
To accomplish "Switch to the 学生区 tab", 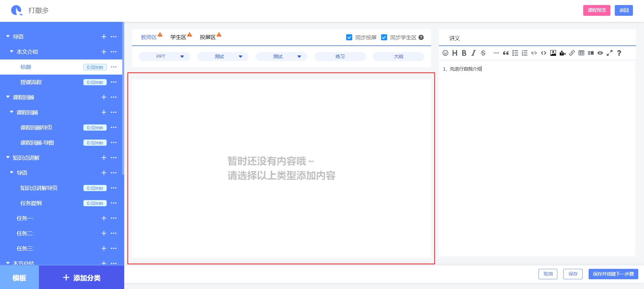I will coord(178,37).
